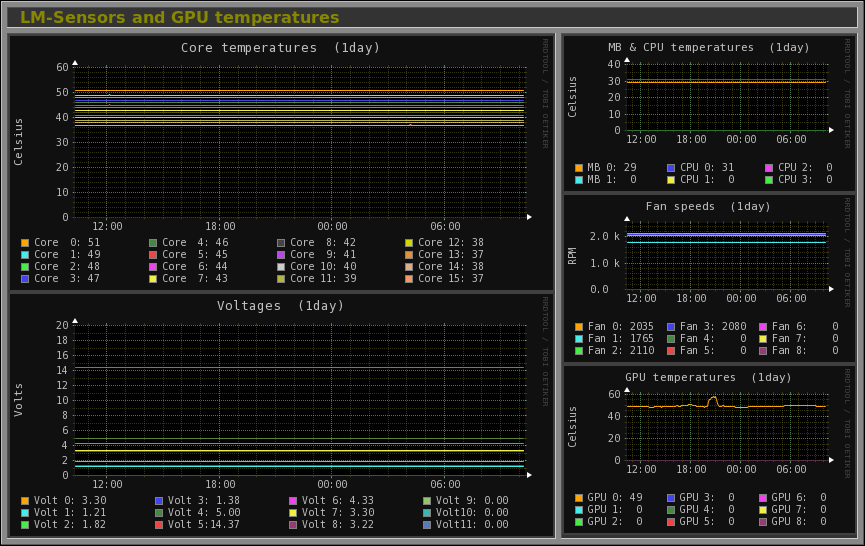Click the 'MB & CPU temperatures (1day)' title
865x546 pixels.
[x=709, y=47]
